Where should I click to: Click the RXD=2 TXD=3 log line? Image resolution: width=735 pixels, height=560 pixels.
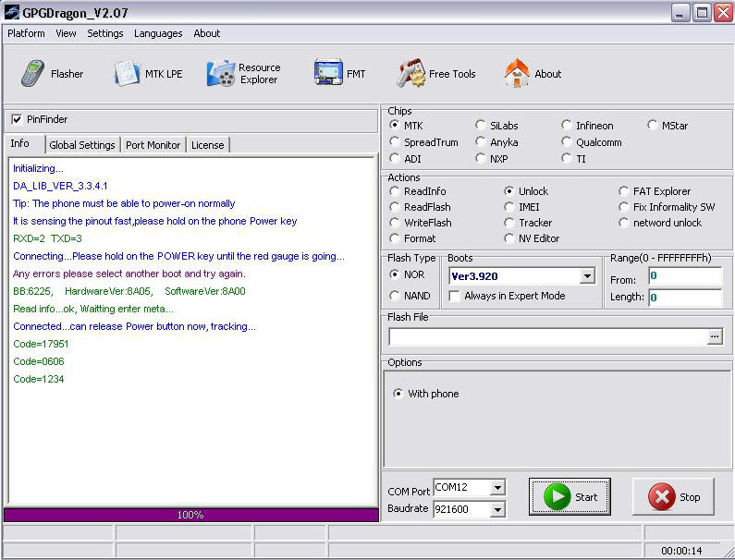(47, 238)
